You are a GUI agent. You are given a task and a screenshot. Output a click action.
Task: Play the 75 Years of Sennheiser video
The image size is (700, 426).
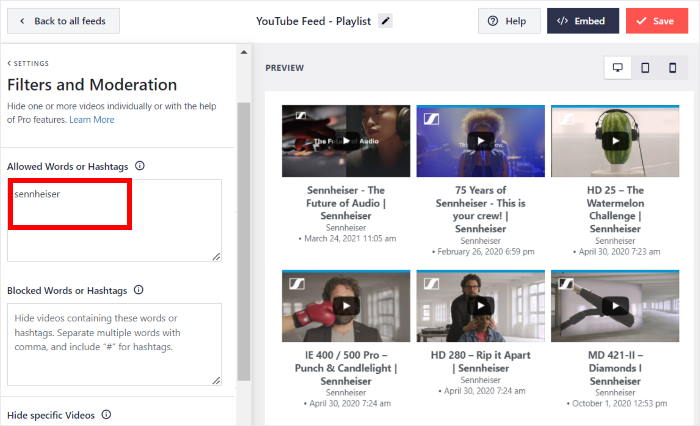pyautogui.click(x=480, y=141)
